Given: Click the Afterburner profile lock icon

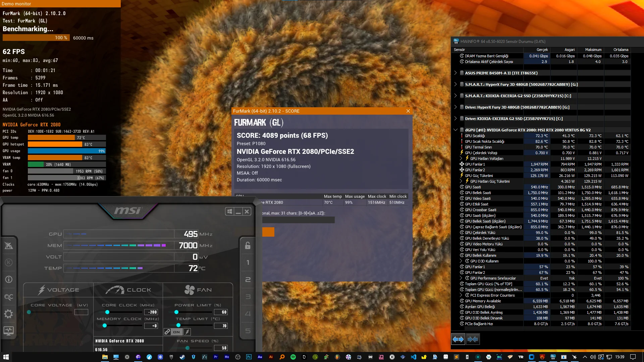Looking at the screenshot, I should [248, 245].
